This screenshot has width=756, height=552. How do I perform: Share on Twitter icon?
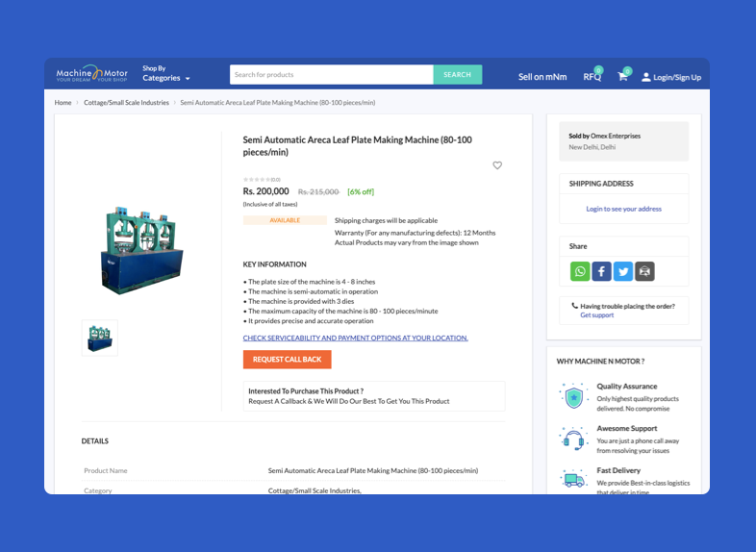point(623,271)
